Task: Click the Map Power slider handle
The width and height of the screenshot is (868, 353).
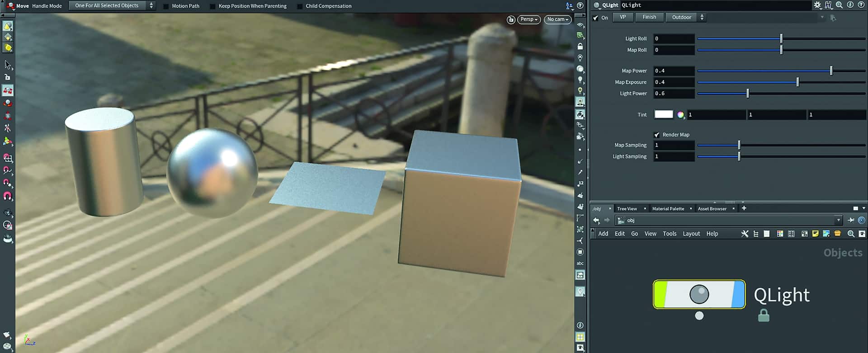Action: click(831, 71)
